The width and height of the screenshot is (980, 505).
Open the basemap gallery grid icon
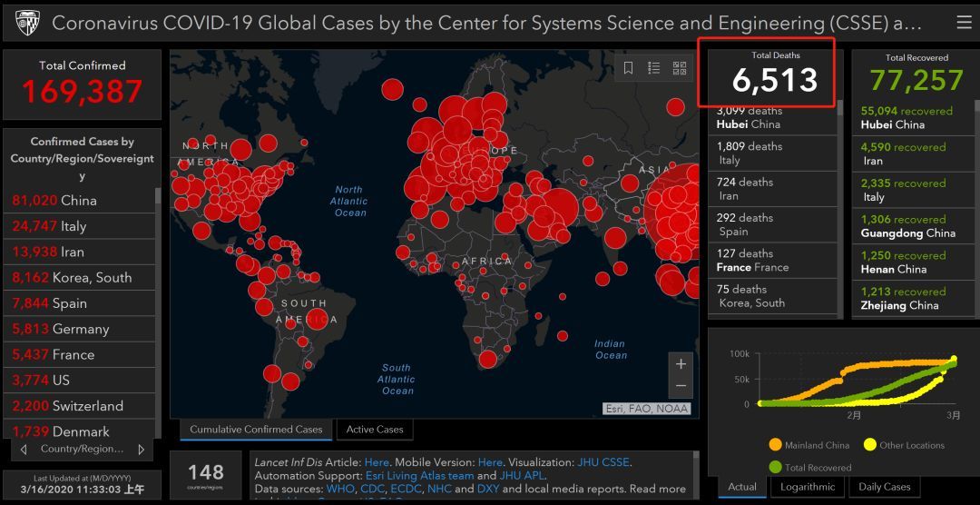click(679, 68)
